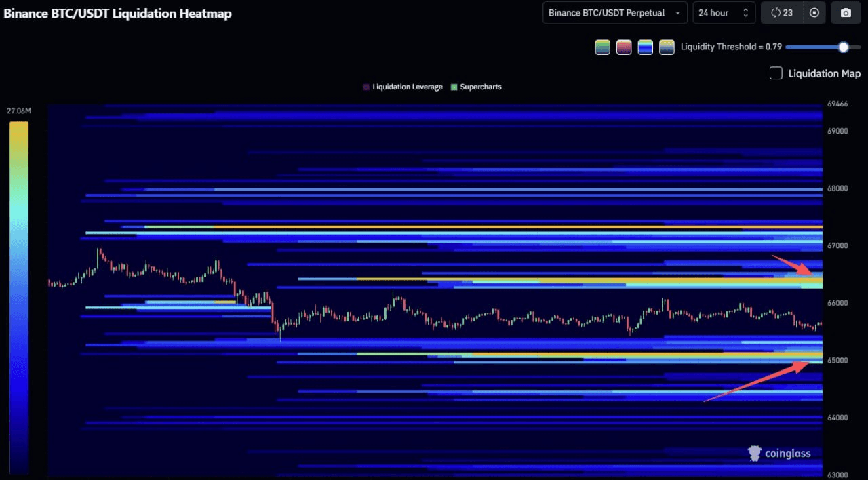Click the 69000 price axis label
Image resolution: width=868 pixels, height=480 pixels.
[837, 131]
